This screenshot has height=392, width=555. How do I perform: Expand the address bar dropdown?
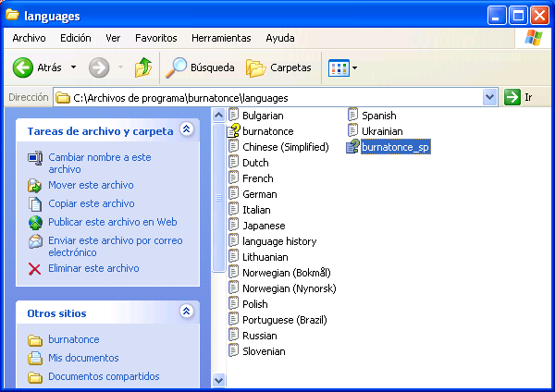click(489, 97)
